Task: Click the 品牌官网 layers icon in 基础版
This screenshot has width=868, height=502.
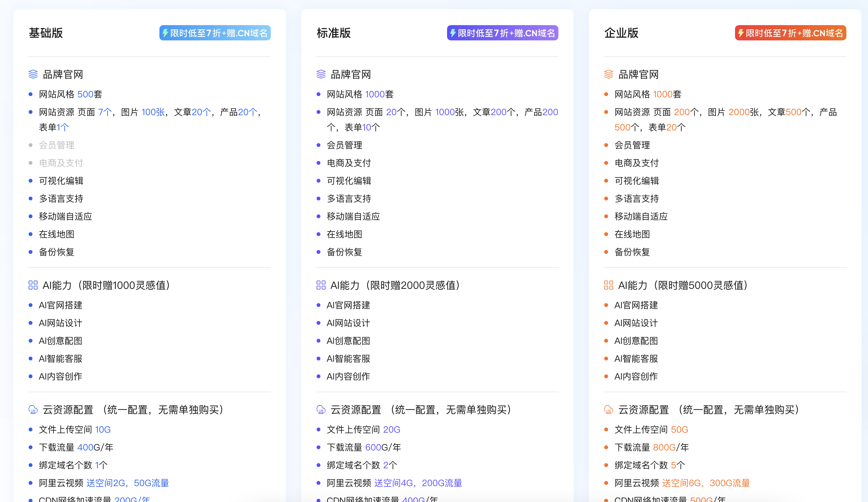Action: click(33, 74)
